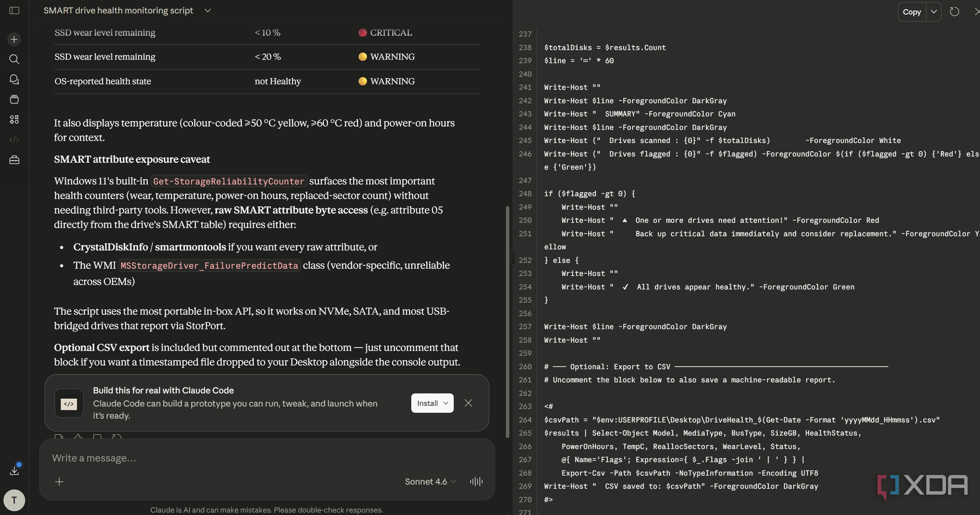
Task: Dismiss the Claude Code banner with X
Action: 468,403
